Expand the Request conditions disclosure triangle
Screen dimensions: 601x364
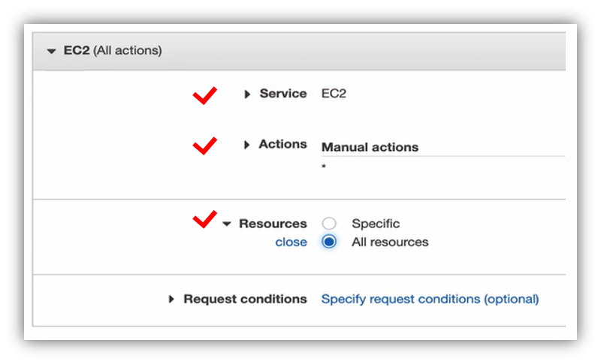pyautogui.click(x=172, y=299)
